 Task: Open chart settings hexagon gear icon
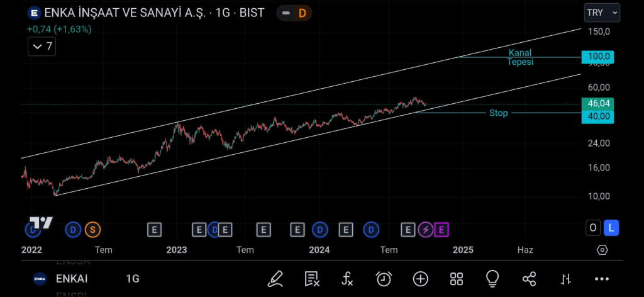pos(602,250)
